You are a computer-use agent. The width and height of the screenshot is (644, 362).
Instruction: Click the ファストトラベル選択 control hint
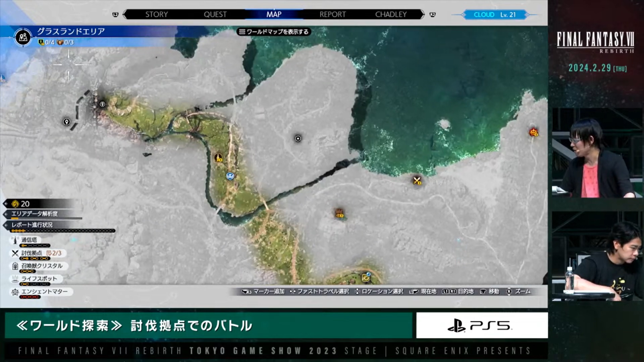pyautogui.click(x=320, y=291)
